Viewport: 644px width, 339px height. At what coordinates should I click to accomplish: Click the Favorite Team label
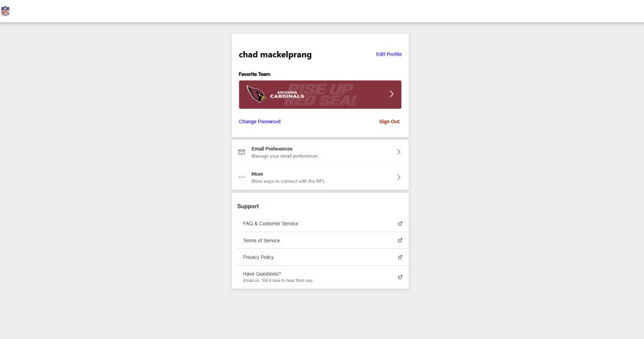click(254, 75)
